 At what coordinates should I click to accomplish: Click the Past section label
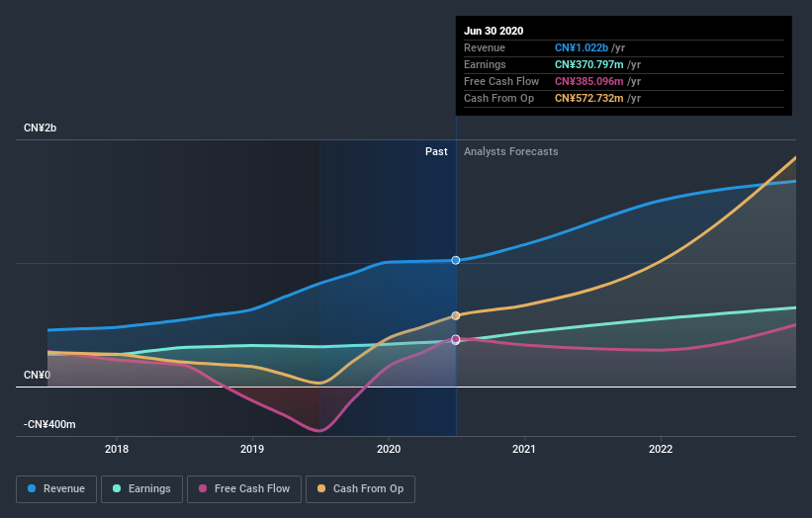click(436, 151)
